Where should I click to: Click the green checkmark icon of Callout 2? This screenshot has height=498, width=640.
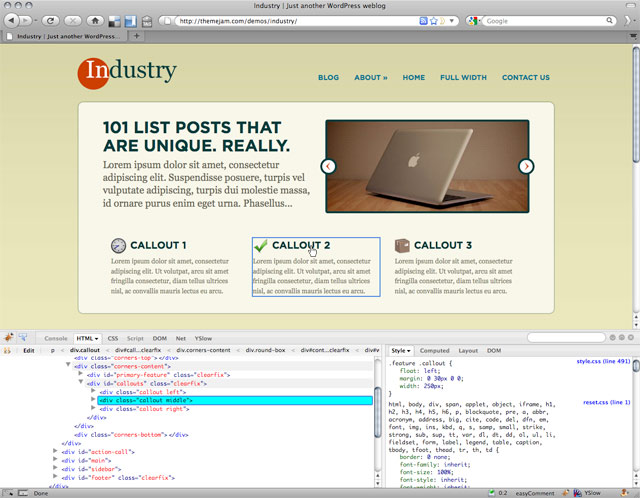tap(260, 245)
